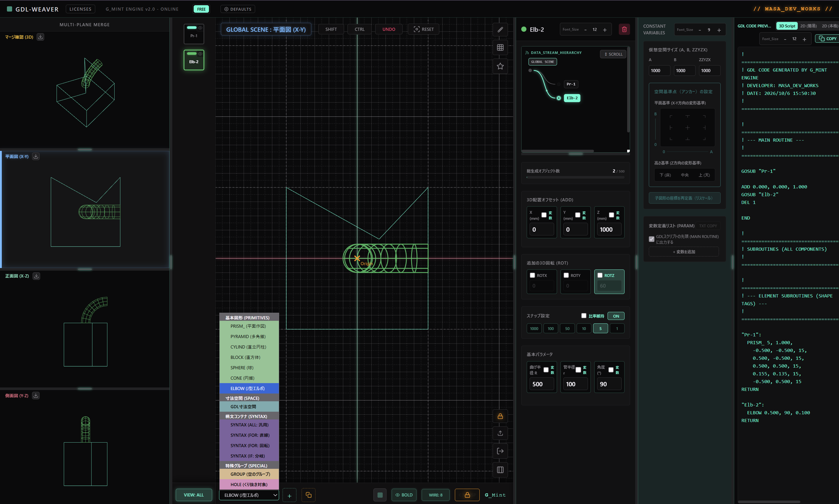Switch to the 3D Script tab
The width and height of the screenshot is (839, 504).
[787, 26]
